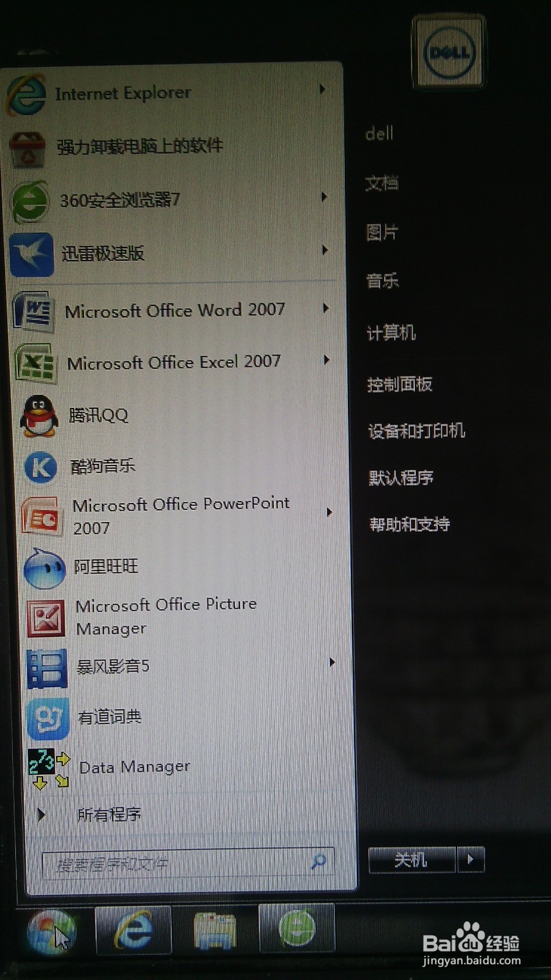The image size is (551, 980).
Task: Open 音乐 music folder
Action: click(383, 281)
